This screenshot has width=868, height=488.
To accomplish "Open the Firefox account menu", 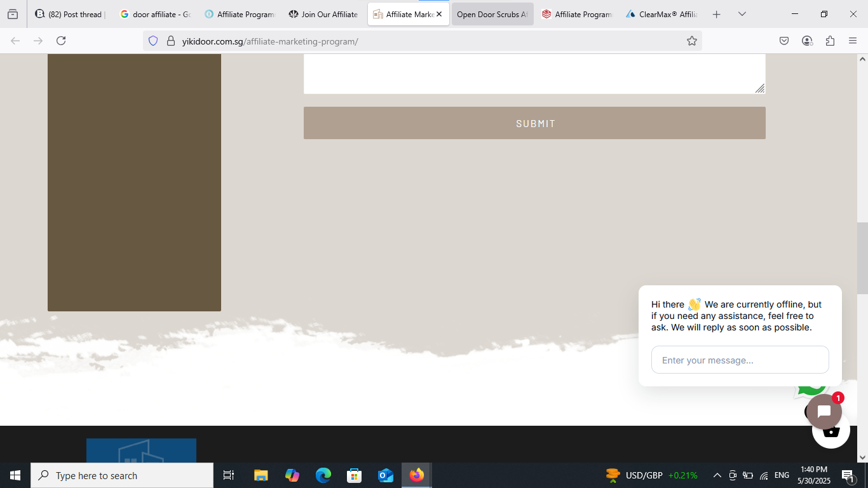I will (x=807, y=41).
